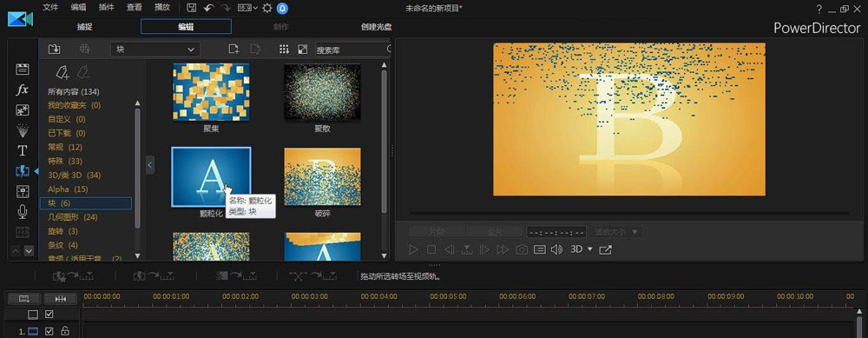The height and width of the screenshot is (338, 868).
Task: Click the play button in preview
Action: [x=413, y=249]
